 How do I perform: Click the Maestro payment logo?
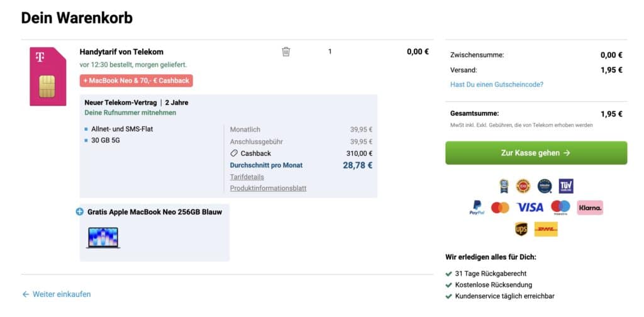tap(560, 208)
